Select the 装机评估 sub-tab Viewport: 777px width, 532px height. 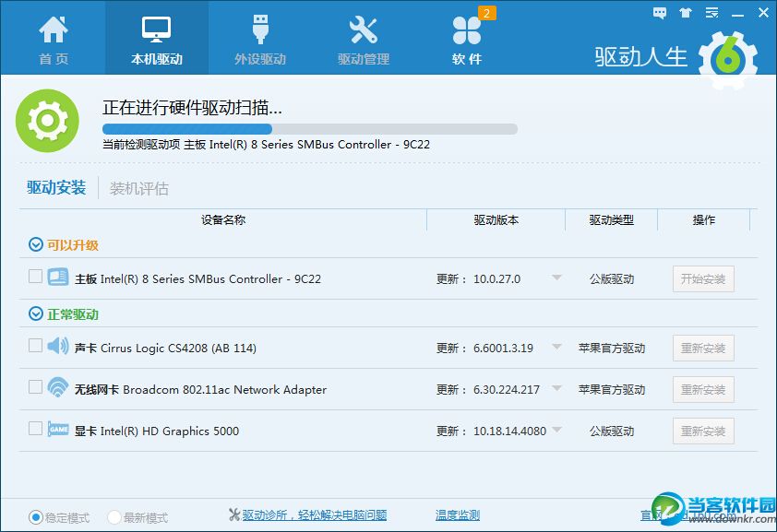tap(138, 188)
